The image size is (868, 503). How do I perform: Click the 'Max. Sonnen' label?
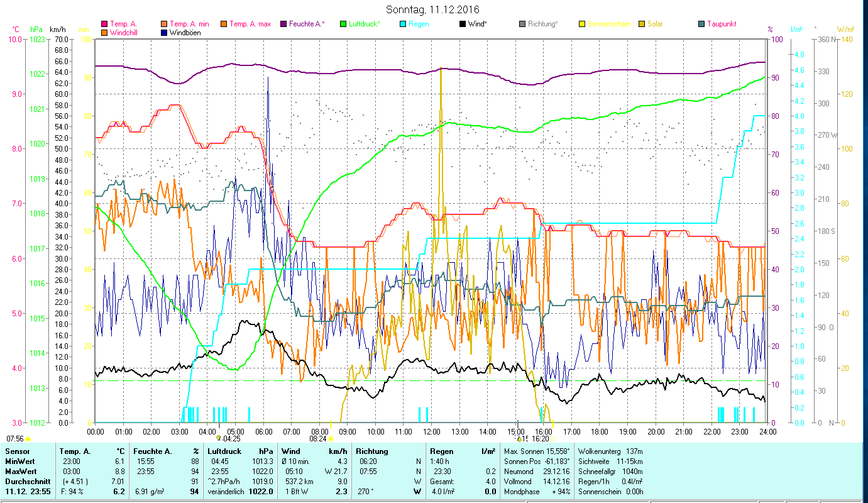tap(524, 451)
